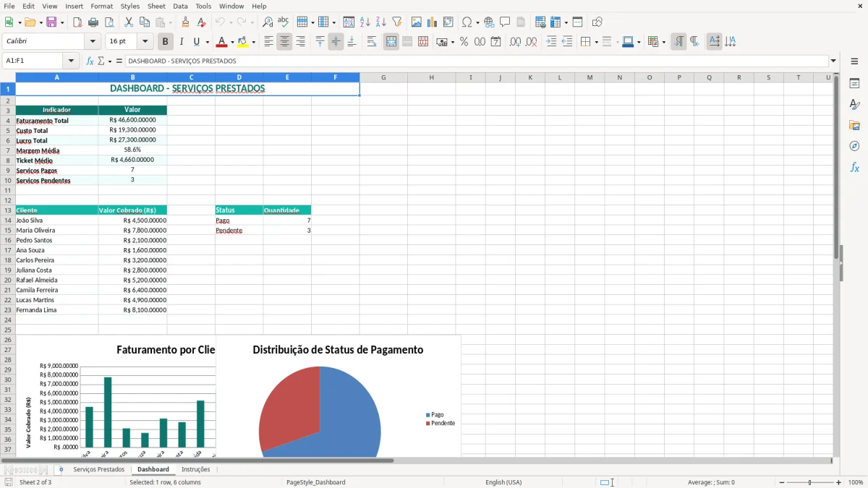Viewport: 868px width, 488px height.
Task: Toggle Right-to-Left text direction
Action: 694,42
